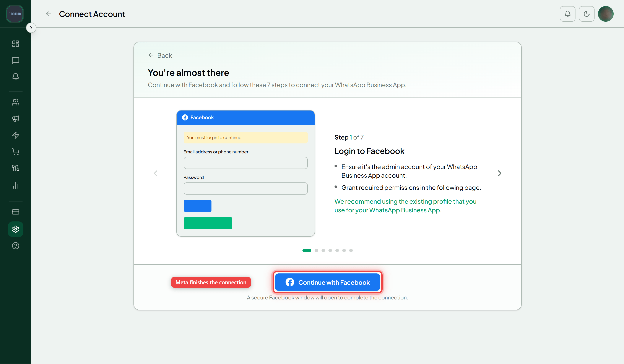624x364 pixels.
Task: Open the automation lightning bolt icon
Action: tap(15, 135)
